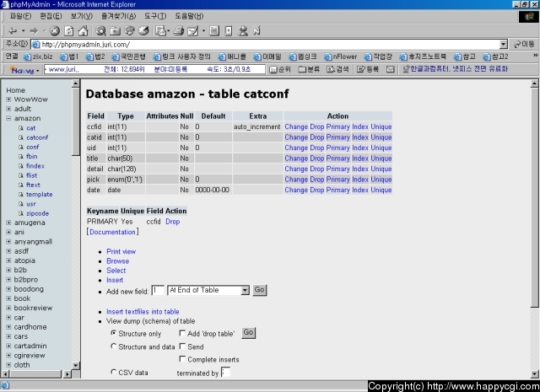
Task: Open the 편집(E) menu
Action: [51, 16]
